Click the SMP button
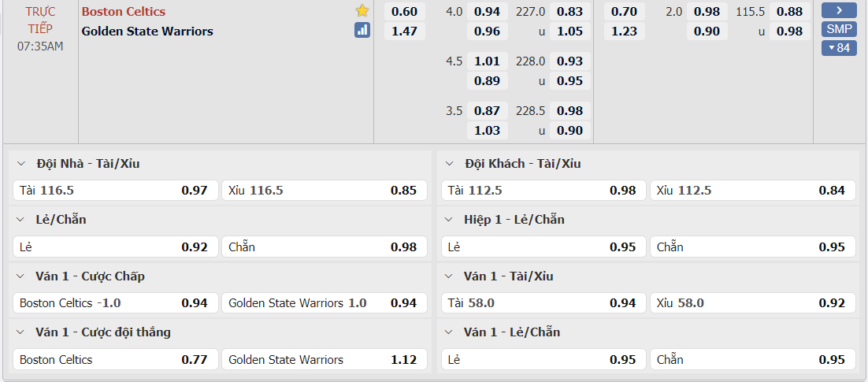868x382 pixels. coord(839,29)
